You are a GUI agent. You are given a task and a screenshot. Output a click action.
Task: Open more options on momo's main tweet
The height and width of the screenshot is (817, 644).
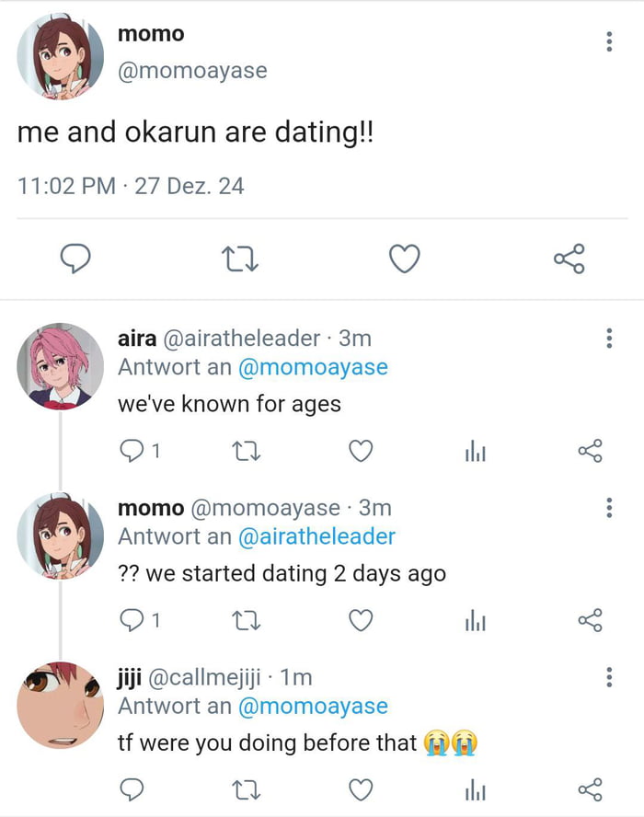[608, 41]
